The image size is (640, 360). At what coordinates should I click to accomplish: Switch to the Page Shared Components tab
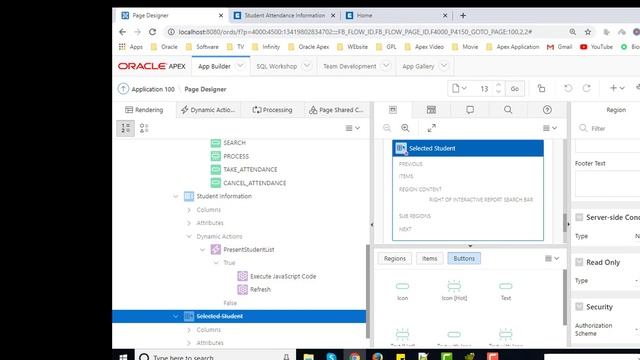click(x=336, y=110)
